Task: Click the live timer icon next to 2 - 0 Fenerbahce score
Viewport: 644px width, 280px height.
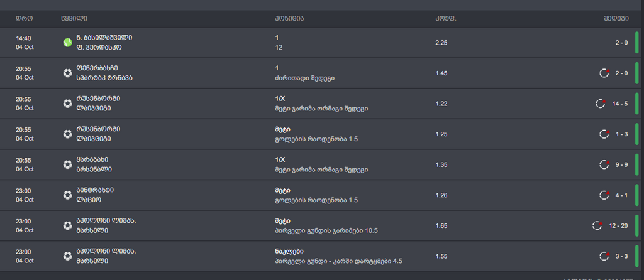Action: coord(604,73)
